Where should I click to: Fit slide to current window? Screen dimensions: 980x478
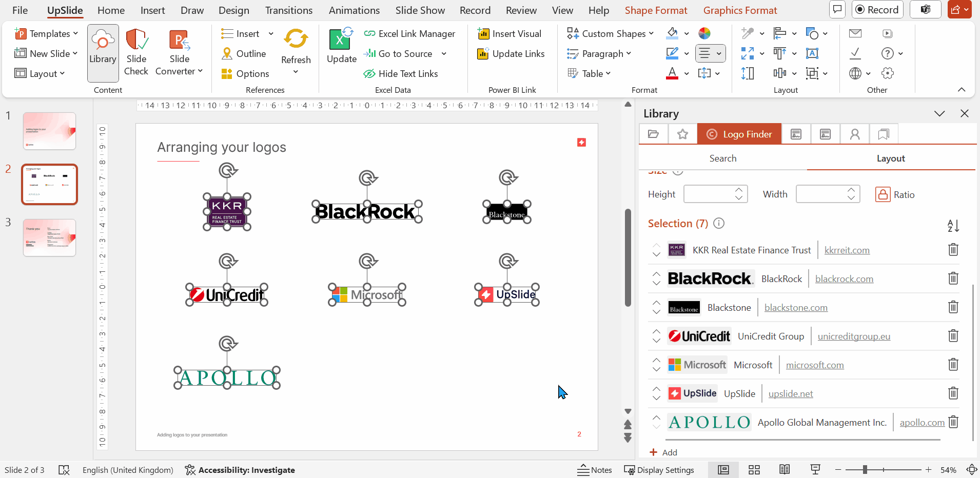[x=972, y=470]
